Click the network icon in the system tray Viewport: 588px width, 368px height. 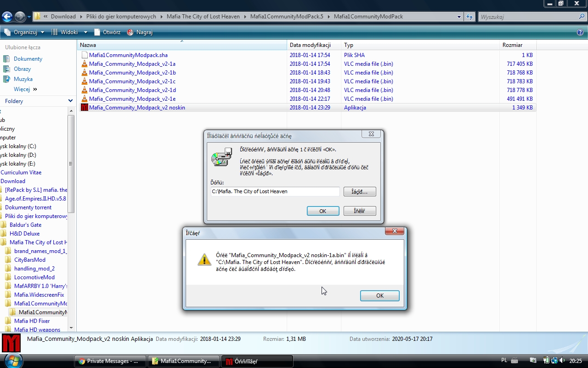(x=554, y=361)
